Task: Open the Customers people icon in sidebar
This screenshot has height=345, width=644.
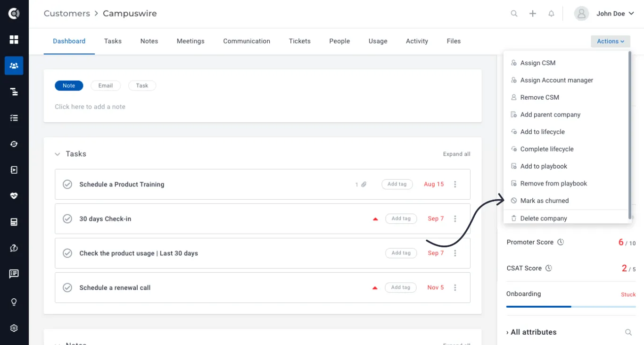Action: pyautogui.click(x=14, y=66)
